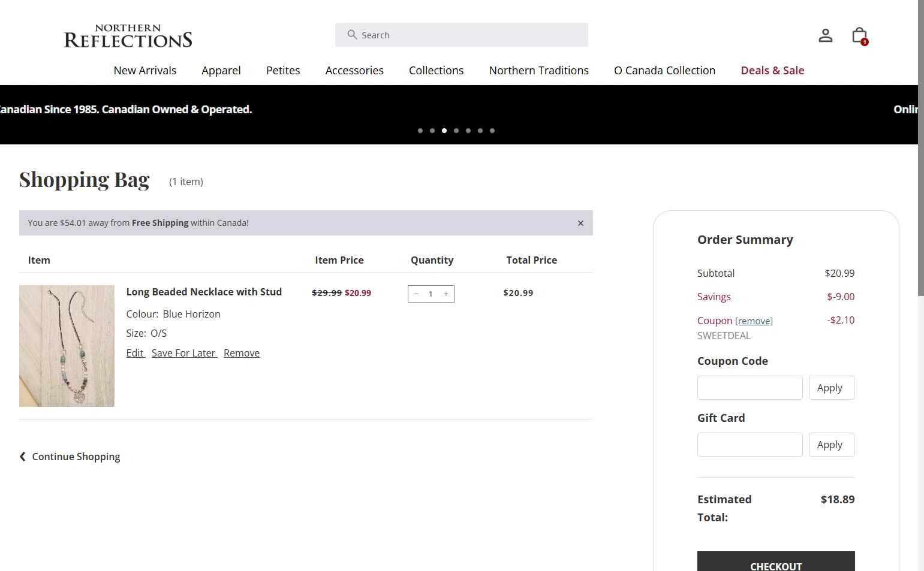The image size is (924, 571).
Task: Expand the Accessories navigation menu
Action: (x=354, y=71)
